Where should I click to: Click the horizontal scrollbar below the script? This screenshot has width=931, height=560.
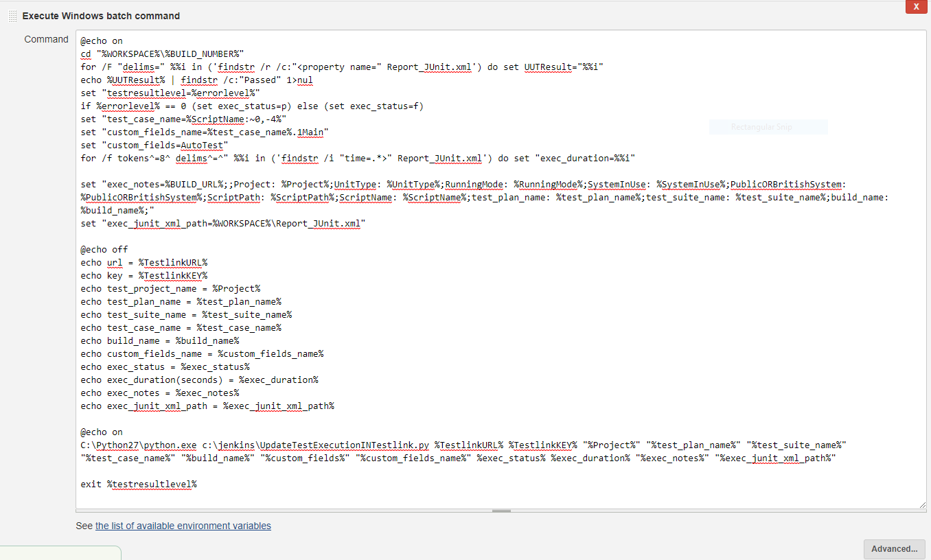coord(501,509)
